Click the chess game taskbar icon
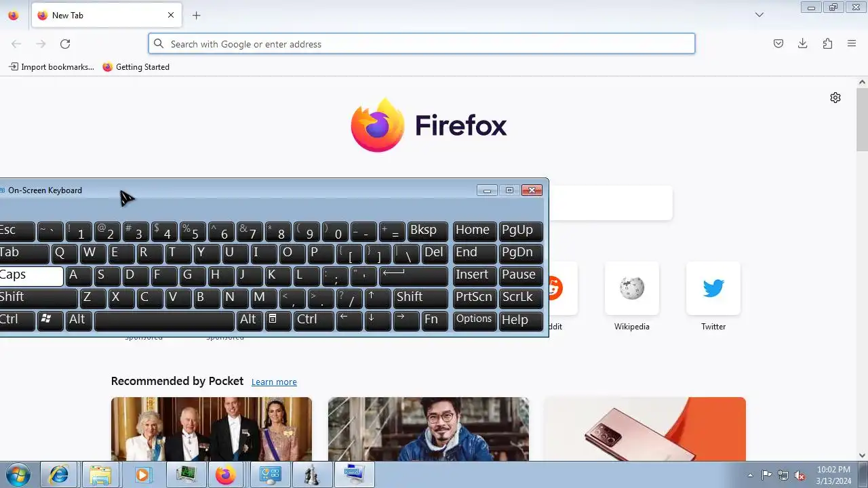868x488 pixels. click(312, 475)
